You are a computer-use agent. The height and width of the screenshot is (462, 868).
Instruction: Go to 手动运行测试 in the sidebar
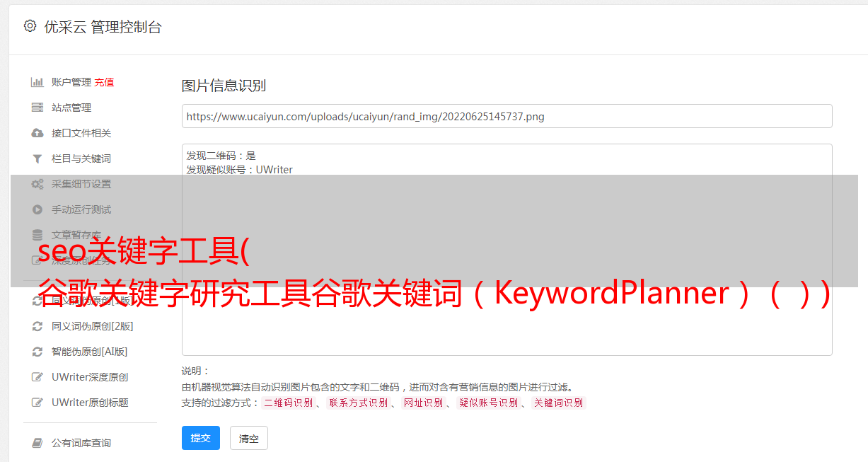(x=81, y=209)
